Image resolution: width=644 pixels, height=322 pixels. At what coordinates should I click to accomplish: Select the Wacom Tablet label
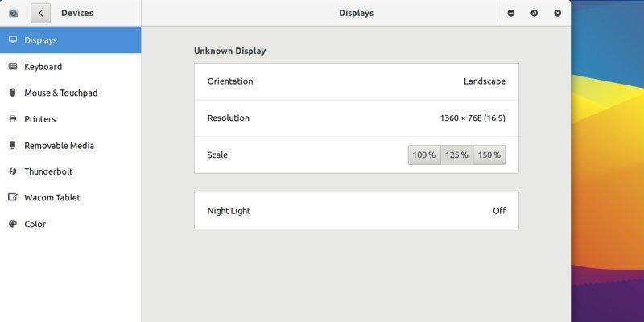tap(52, 198)
